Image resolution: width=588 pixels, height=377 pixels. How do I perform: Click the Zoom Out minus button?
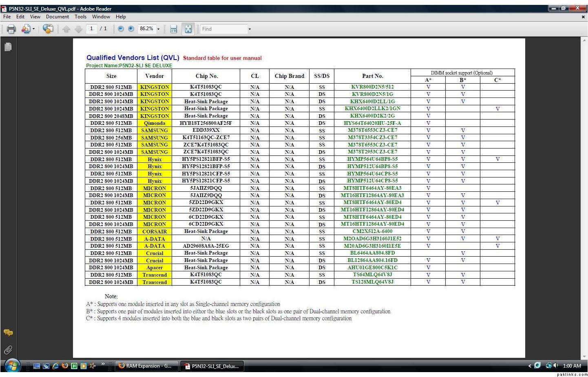[x=121, y=29]
